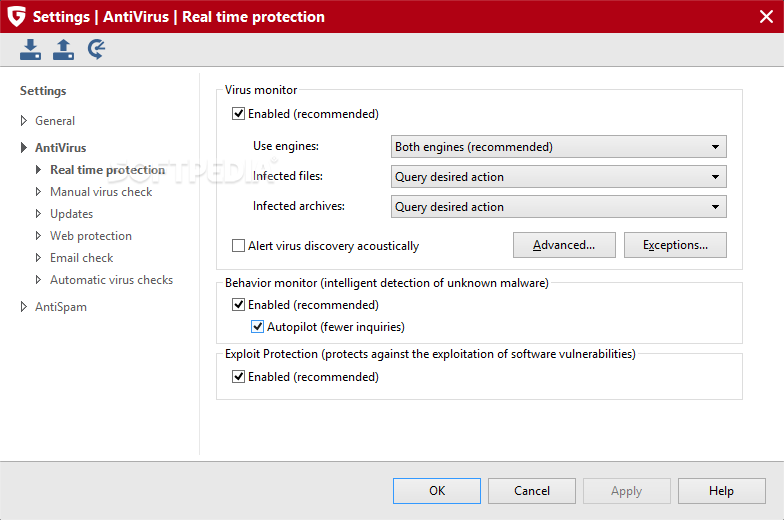Expand the General settings tree node

[24, 120]
